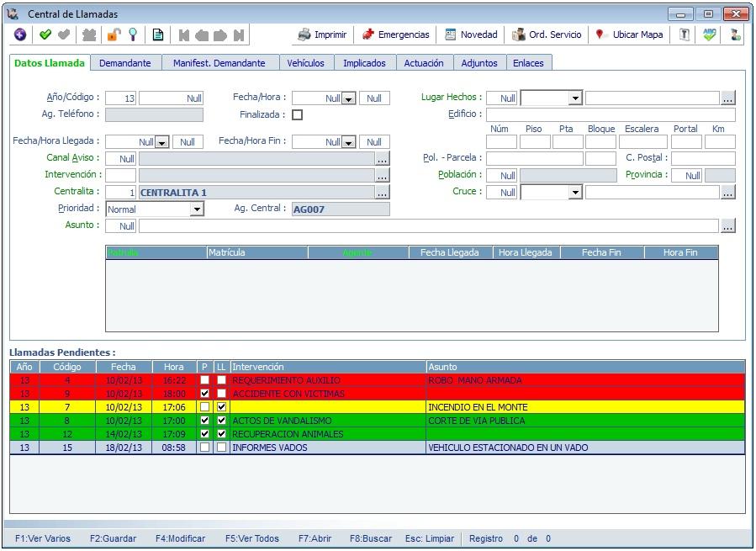Viewport: 756px width, 551px height.
Task: Toggle P checkbox for INFORMES VADOS row
Action: coord(205,448)
